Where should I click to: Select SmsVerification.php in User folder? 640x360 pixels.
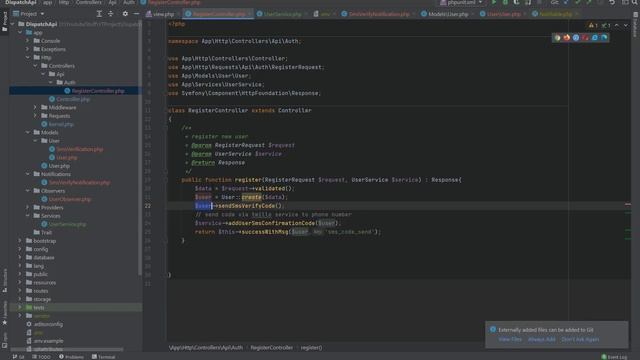click(76, 149)
